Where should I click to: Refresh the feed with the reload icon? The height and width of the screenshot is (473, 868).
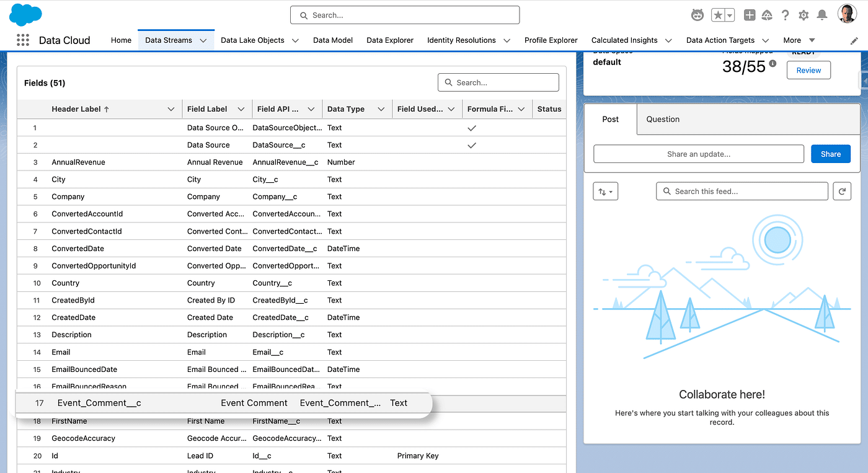(842, 192)
